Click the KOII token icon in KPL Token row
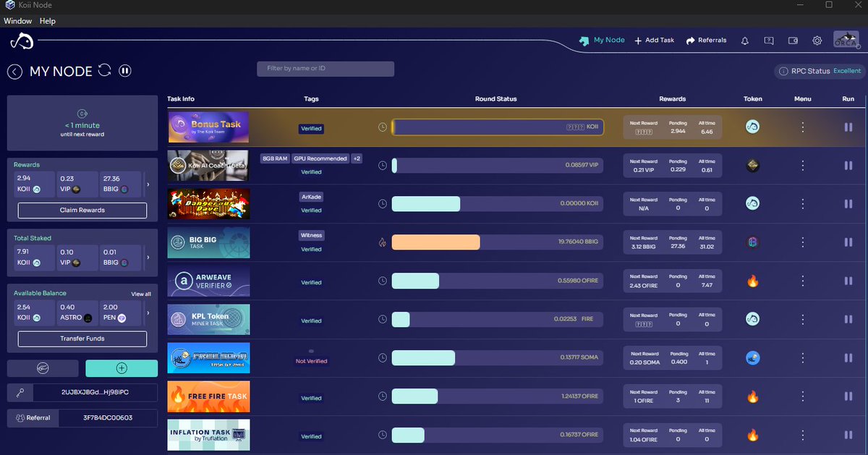868x455 pixels. click(752, 319)
